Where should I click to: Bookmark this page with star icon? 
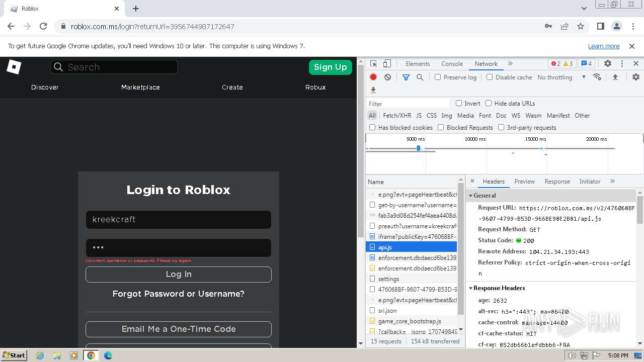tap(581, 26)
